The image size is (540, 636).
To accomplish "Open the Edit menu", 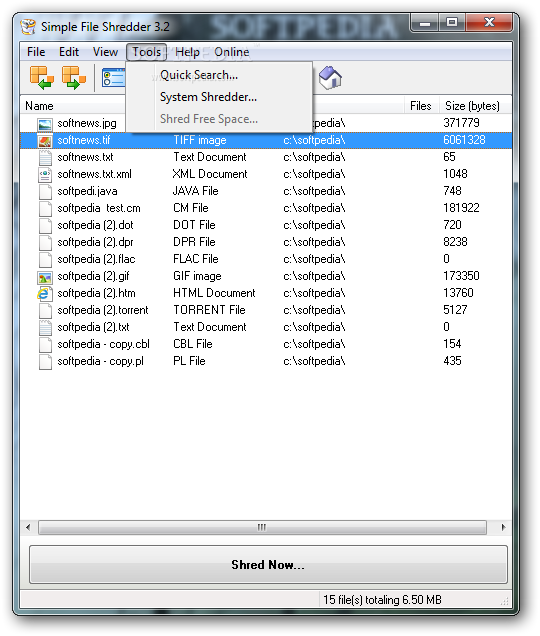I will (x=69, y=52).
